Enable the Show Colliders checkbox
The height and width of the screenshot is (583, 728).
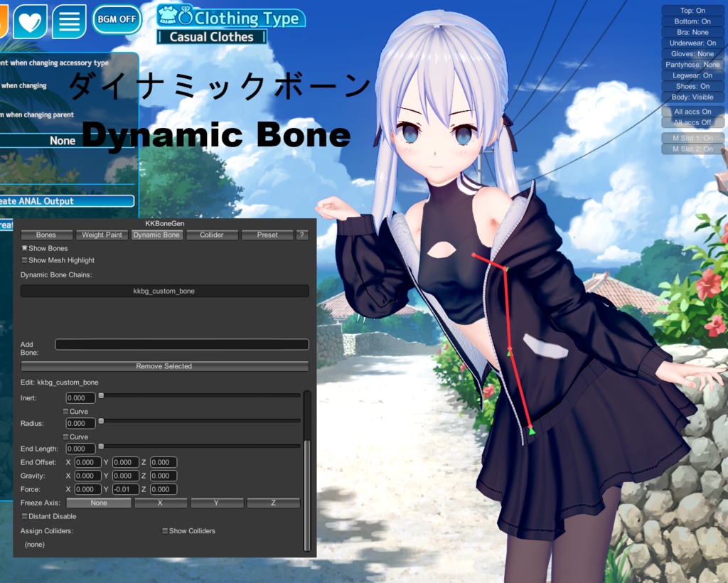click(165, 530)
